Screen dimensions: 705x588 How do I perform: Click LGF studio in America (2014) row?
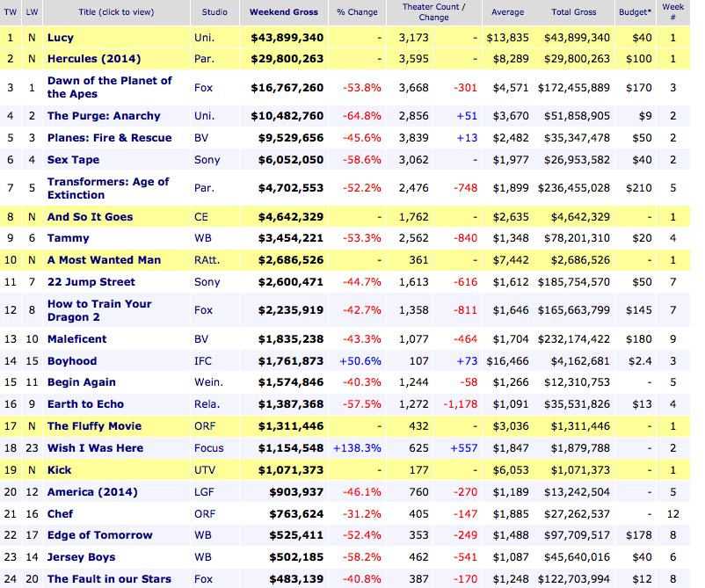pyautogui.click(x=204, y=492)
